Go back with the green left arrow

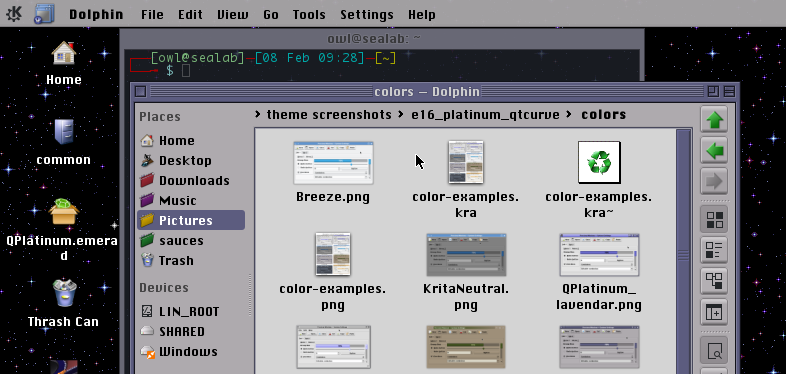click(714, 150)
